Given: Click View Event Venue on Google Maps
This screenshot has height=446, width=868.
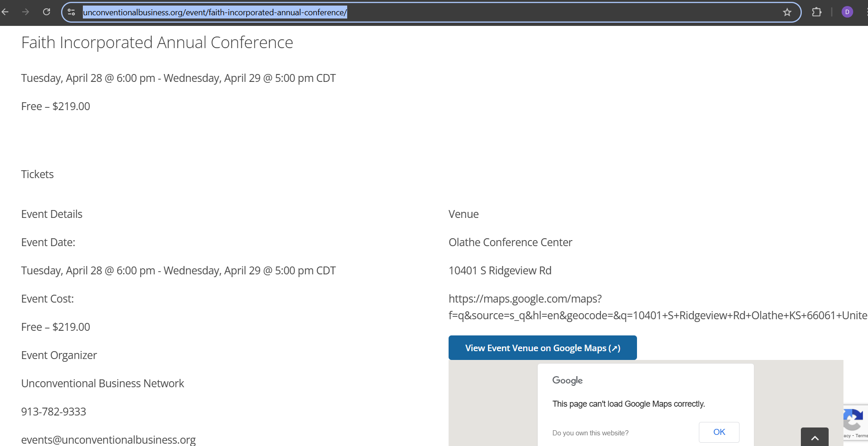Looking at the screenshot, I should pyautogui.click(x=543, y=348).
